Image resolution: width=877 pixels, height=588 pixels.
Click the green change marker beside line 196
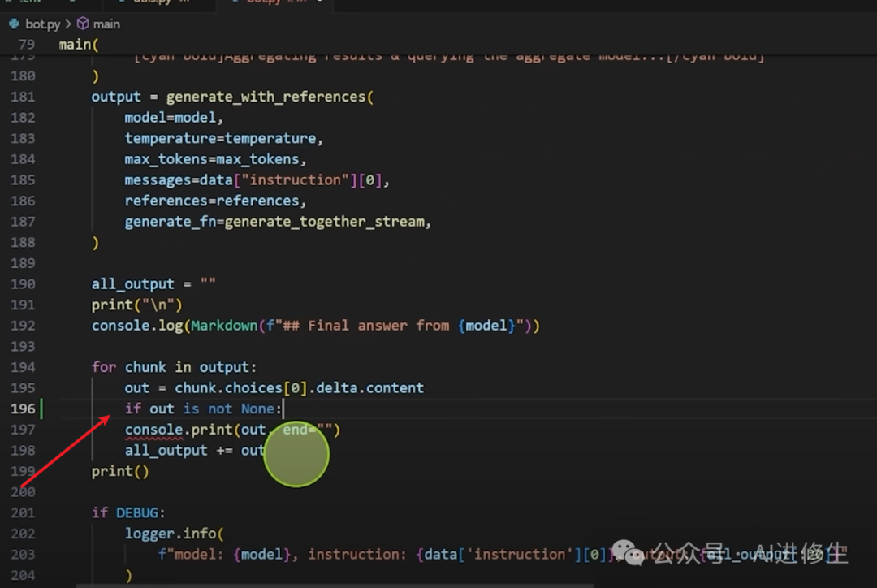[x=41, y=409]
